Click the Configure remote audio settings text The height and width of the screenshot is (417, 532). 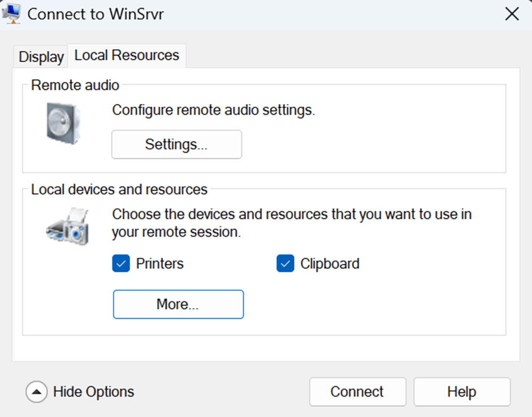tap(213, 110)
